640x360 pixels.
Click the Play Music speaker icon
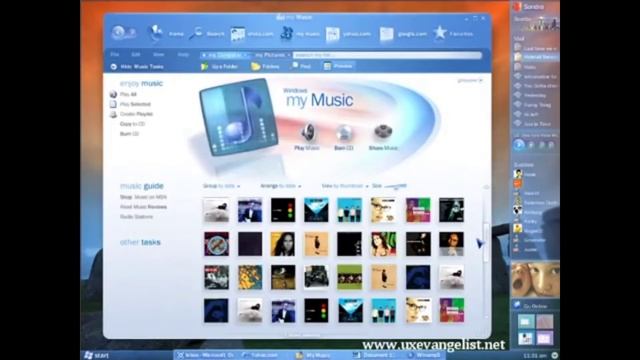pyautogui.click(x=307, y=133)
